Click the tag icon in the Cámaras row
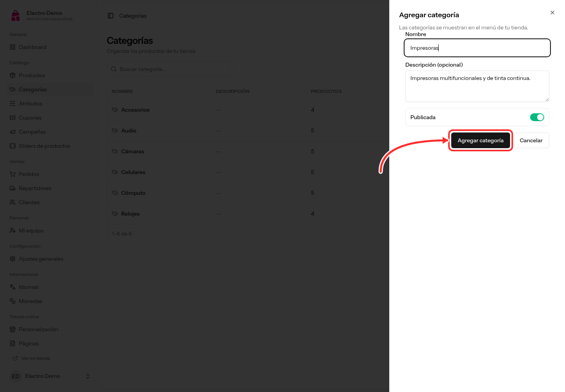The height and width of the screenshot is (392, 565). click(115, 151)
